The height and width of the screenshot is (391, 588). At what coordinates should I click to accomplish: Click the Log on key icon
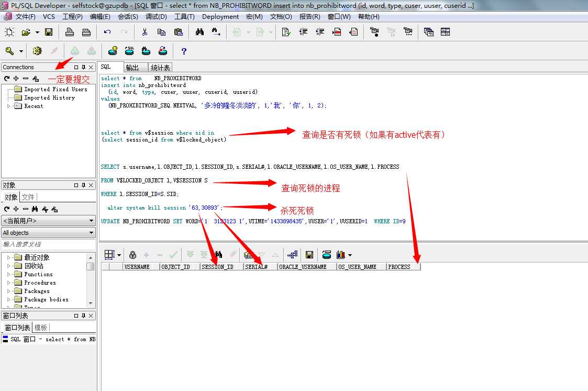9,51
